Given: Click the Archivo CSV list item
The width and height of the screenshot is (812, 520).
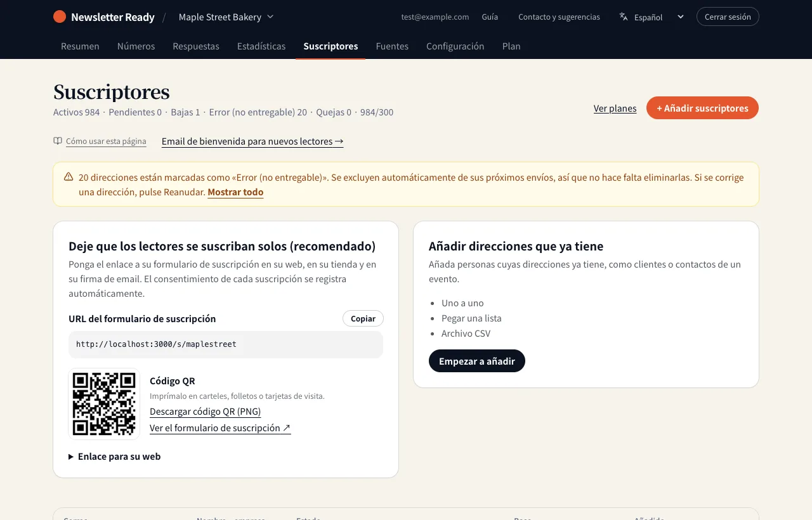Looking at the screenshot, I should pos(466,334).
